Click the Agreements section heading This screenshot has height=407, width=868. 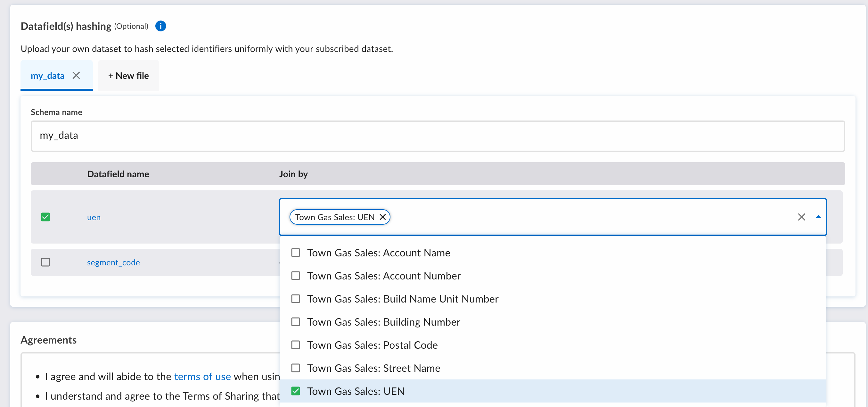[48, 340]
